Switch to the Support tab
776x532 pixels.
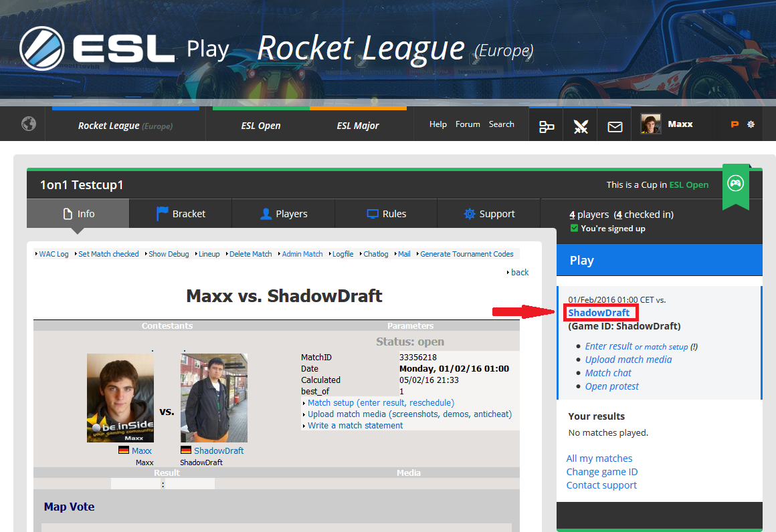489,214
